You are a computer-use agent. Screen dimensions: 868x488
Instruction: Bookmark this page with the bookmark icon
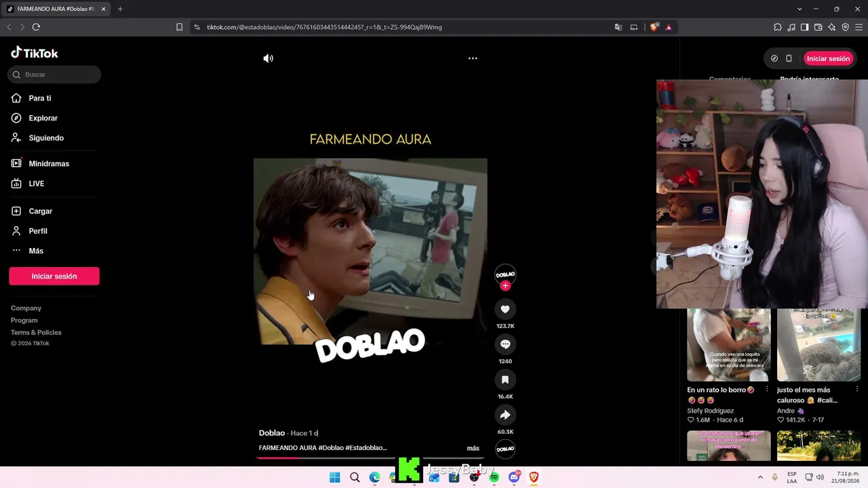[x=179, y=27]
